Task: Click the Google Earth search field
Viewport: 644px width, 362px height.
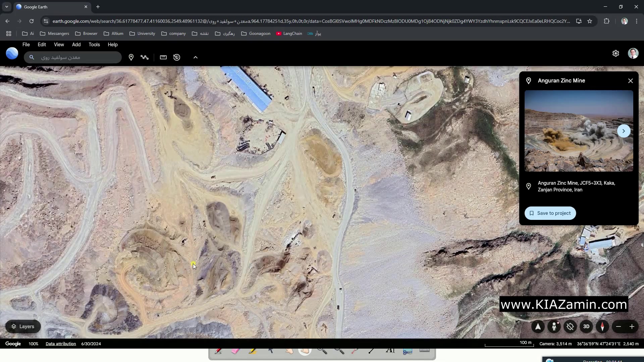Action: pyautogui.click(x=77, y=57)
